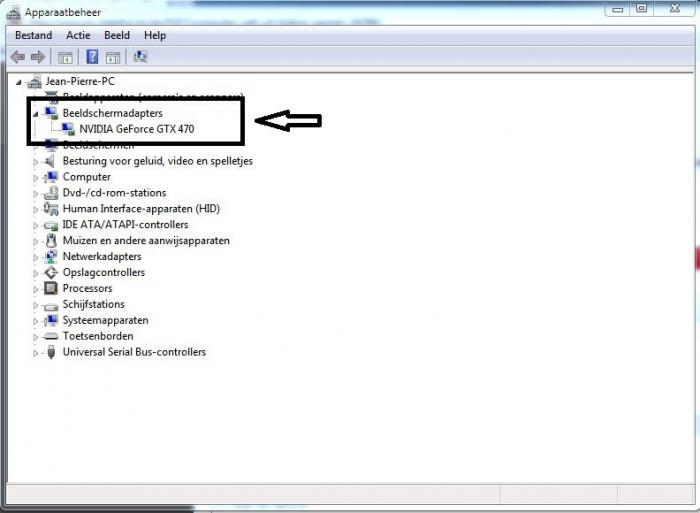The height and width of the screenshot is (513, 700).
Task: Select 'Opslagcontrollers' label
Action: click(x=104, y=272)
